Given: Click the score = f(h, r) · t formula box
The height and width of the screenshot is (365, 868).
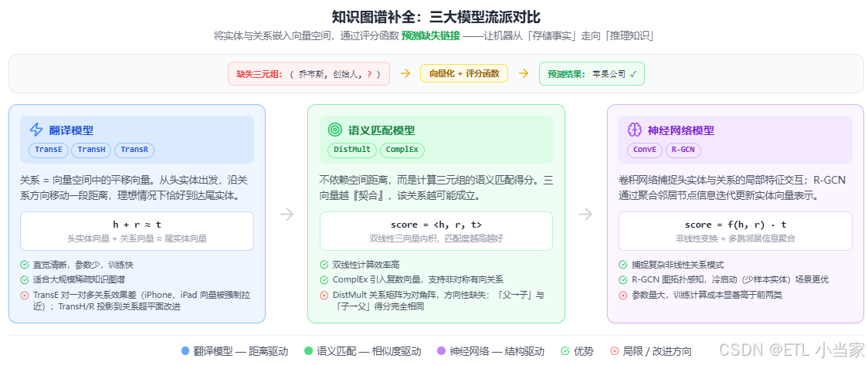Looking at the screenshot, I should (x=735, y=232).
